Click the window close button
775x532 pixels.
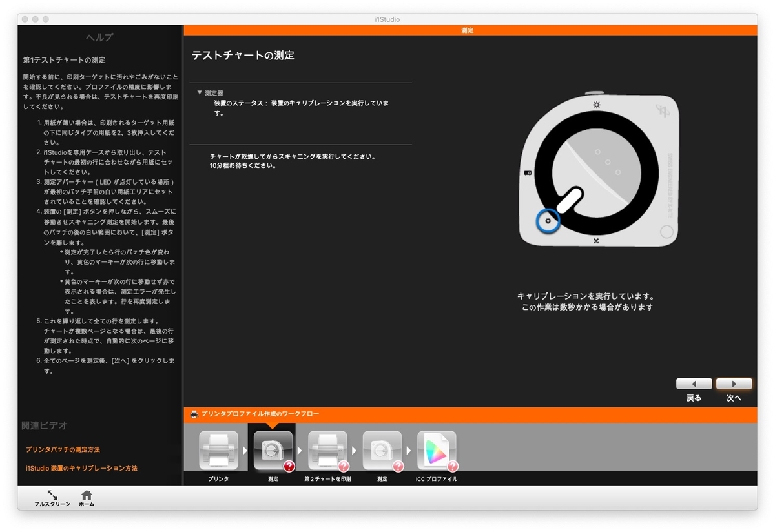26,19
